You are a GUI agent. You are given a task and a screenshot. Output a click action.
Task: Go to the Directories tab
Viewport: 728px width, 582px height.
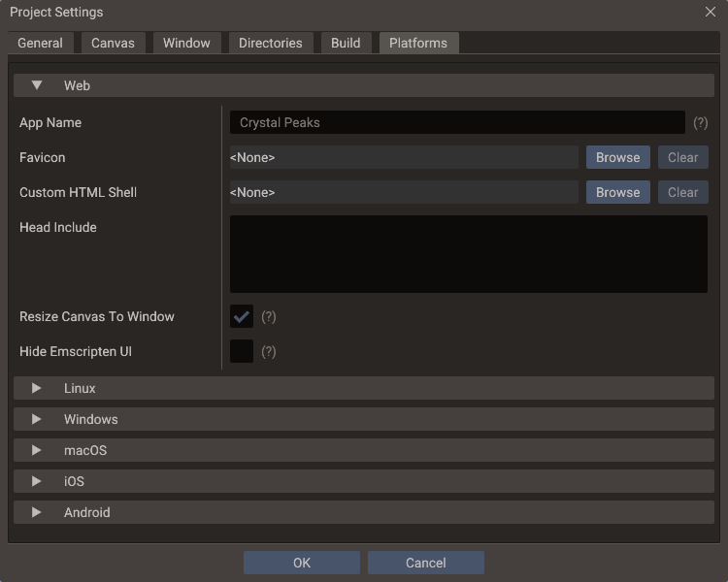[271, 43]
